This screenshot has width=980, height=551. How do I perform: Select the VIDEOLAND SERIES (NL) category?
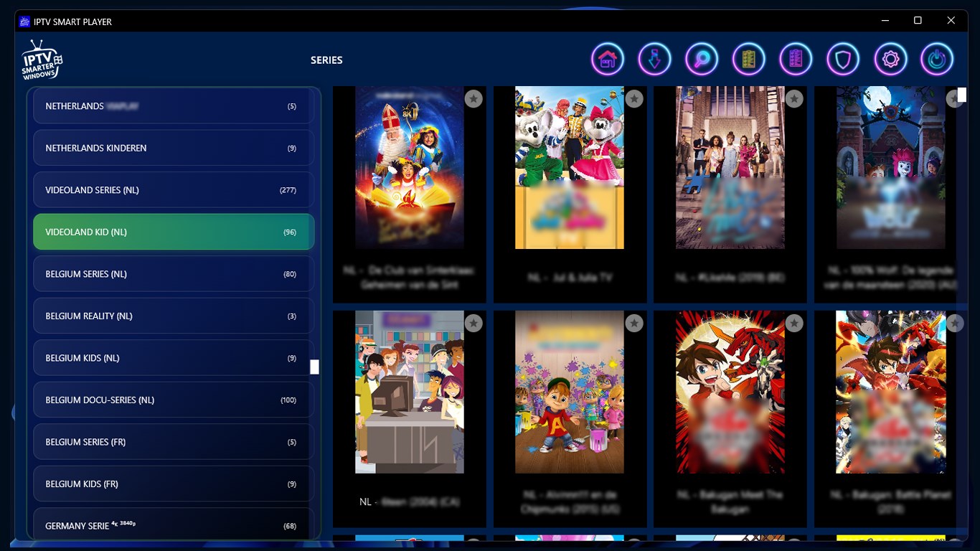pyautogui.click(x=173, y=189)
